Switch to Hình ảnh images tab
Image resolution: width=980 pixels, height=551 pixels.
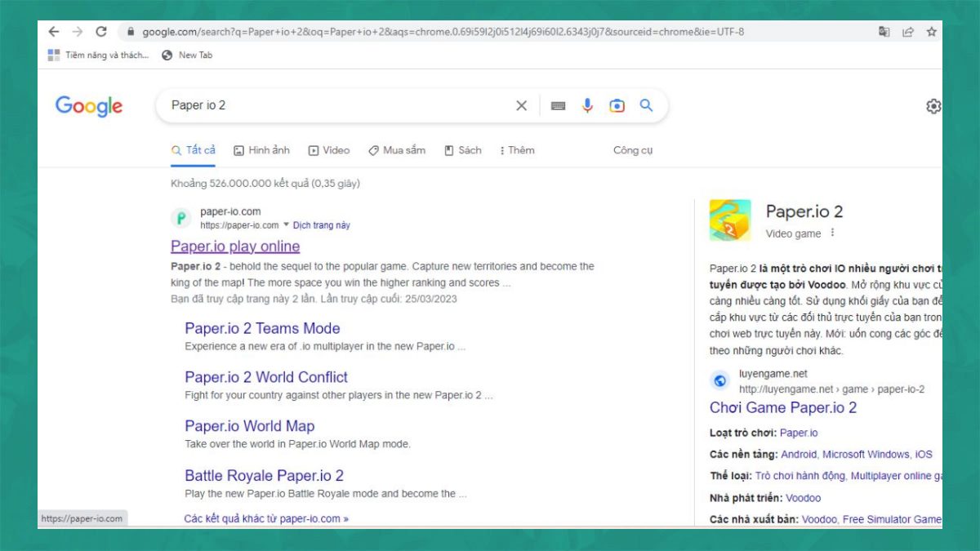[x=261, y=150]
